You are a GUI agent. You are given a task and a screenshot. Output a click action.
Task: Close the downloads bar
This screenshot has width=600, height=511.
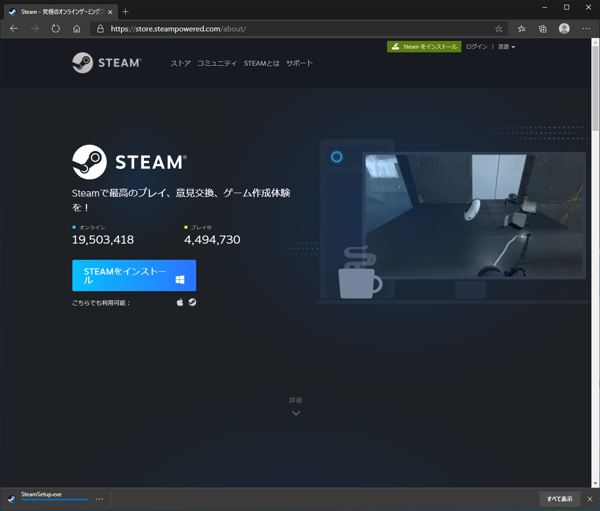[x=590, y=499]
